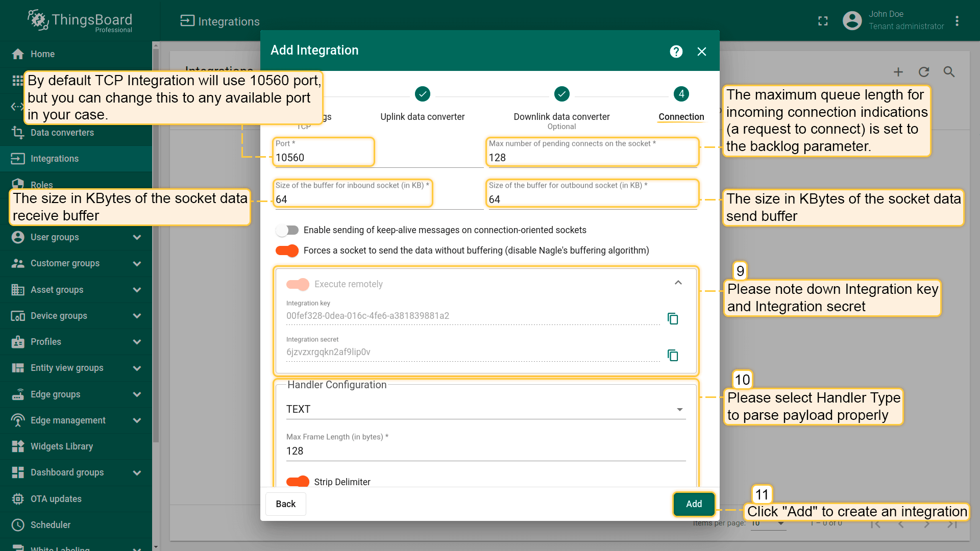Click the OTA updates icon
Viewport: 980px width, 551px height.
pos(18,499)
